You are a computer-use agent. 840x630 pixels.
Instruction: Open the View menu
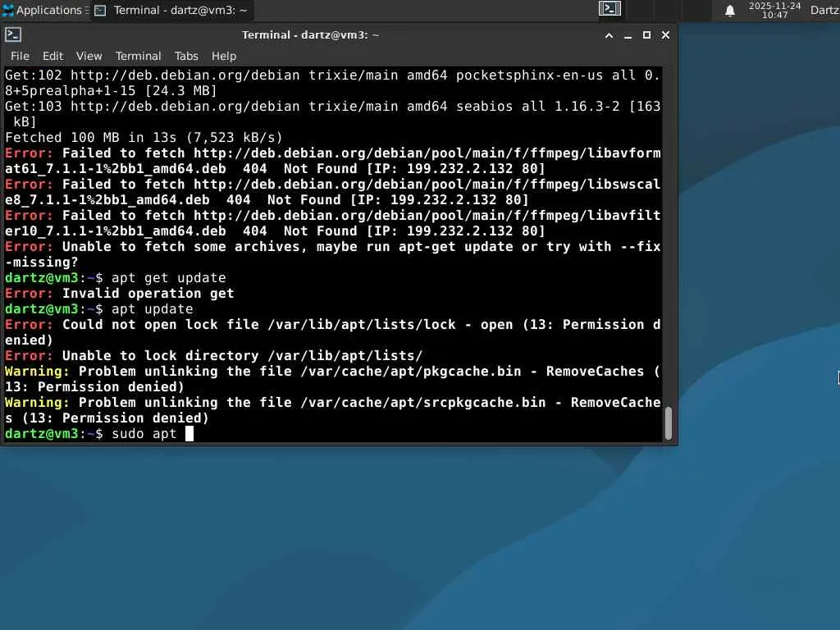tap(89, 56)
